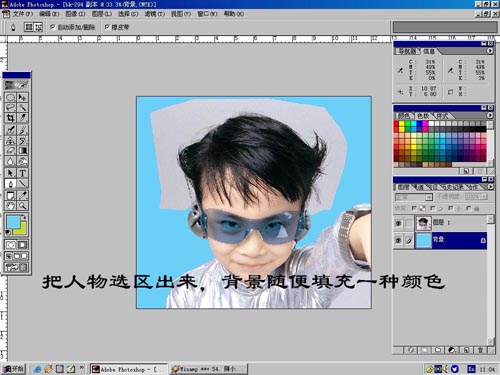Select the Paintbrush tool
Screen dimensions: 500x375
click(x=22, y=130)
